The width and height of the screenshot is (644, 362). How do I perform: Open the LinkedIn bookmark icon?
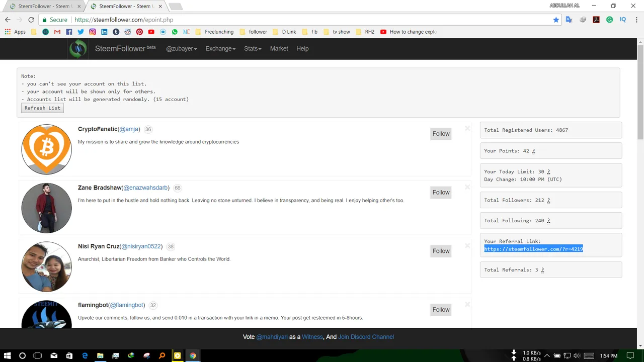coord(104,32)
